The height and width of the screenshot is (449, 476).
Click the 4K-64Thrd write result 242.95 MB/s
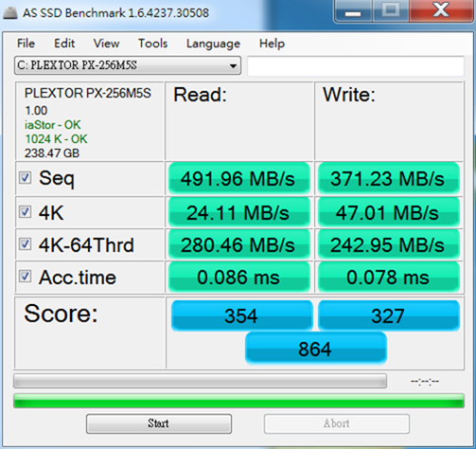[x=389, y=245]
